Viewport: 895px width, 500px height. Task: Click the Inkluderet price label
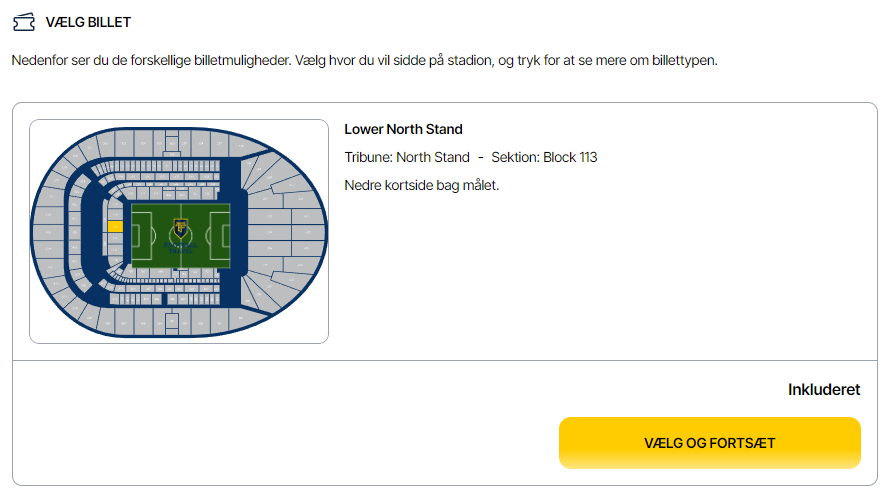point(824,389)
